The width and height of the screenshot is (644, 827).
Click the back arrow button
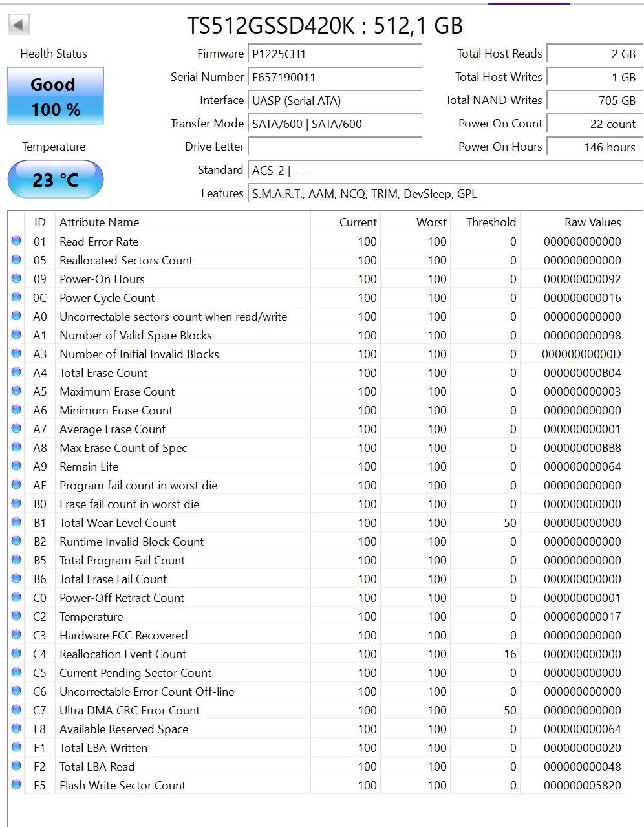point(19,25)
